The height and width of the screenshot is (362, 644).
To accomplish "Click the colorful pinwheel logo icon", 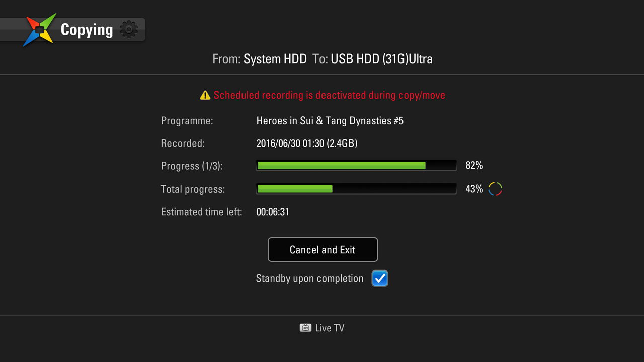I will (x=40, y=30).
